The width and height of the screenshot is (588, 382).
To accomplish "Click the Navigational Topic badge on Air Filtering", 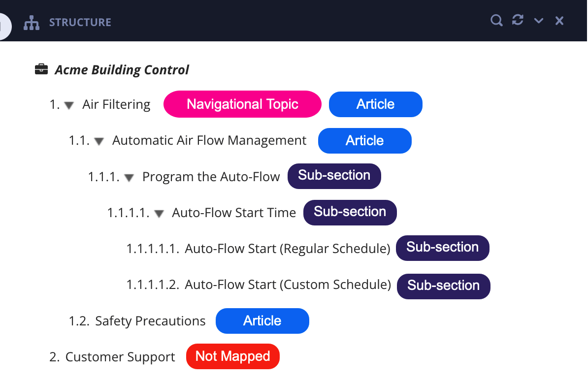I will pyautogui.click(x=242, y=104).
